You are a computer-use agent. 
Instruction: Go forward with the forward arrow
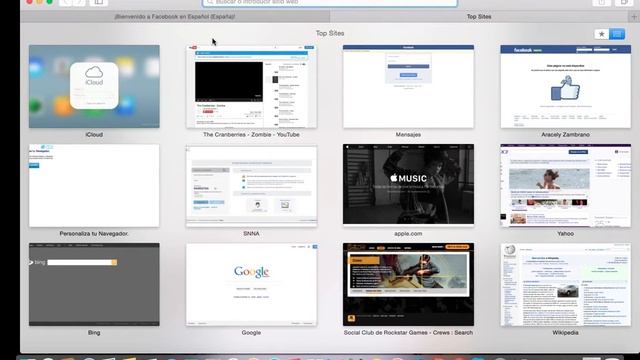tap(79, 2)
